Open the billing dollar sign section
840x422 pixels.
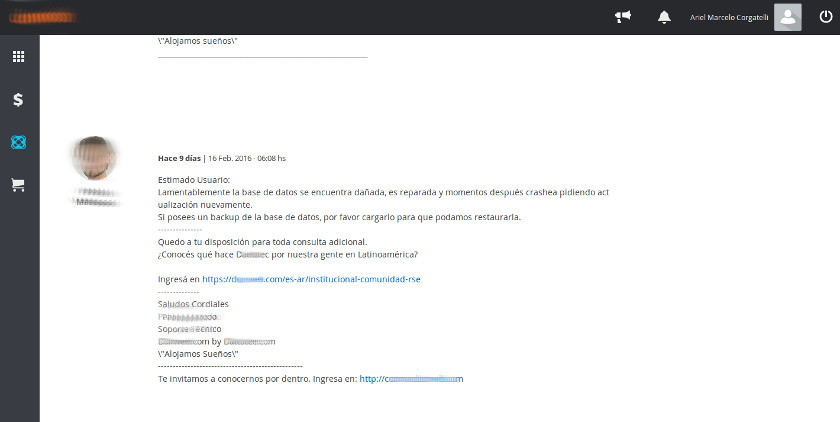18,99
